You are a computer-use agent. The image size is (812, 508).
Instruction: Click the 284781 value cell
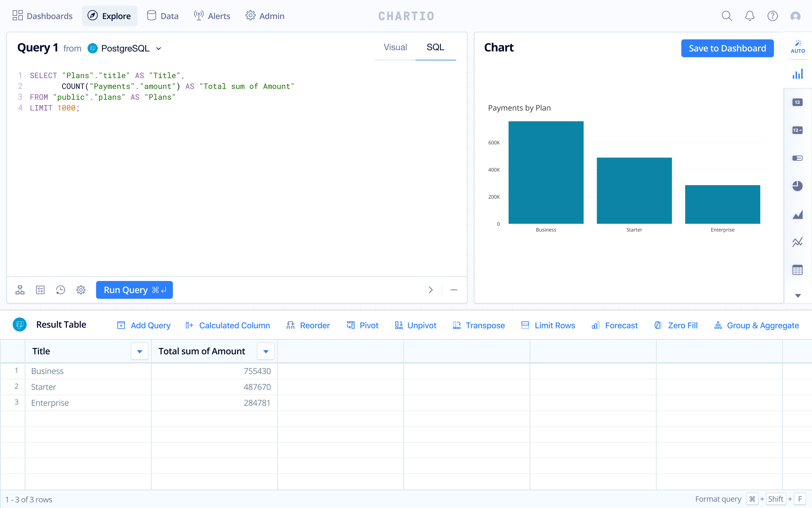click(x=214, y=403)
